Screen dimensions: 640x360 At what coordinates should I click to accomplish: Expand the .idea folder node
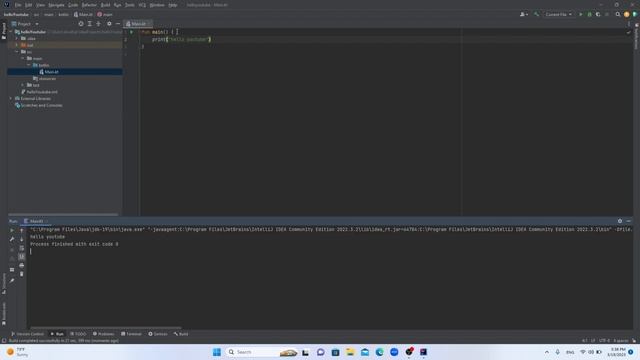coord(17,38)
